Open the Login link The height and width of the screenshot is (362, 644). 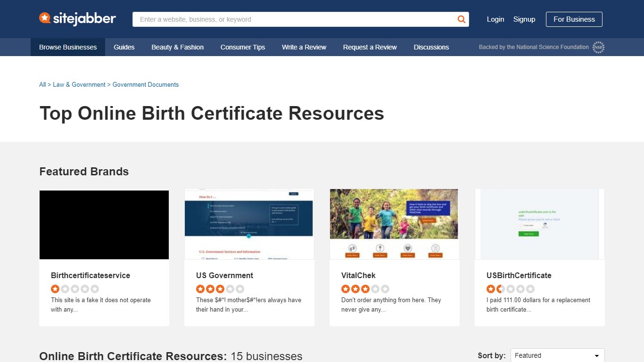(495, 19)
